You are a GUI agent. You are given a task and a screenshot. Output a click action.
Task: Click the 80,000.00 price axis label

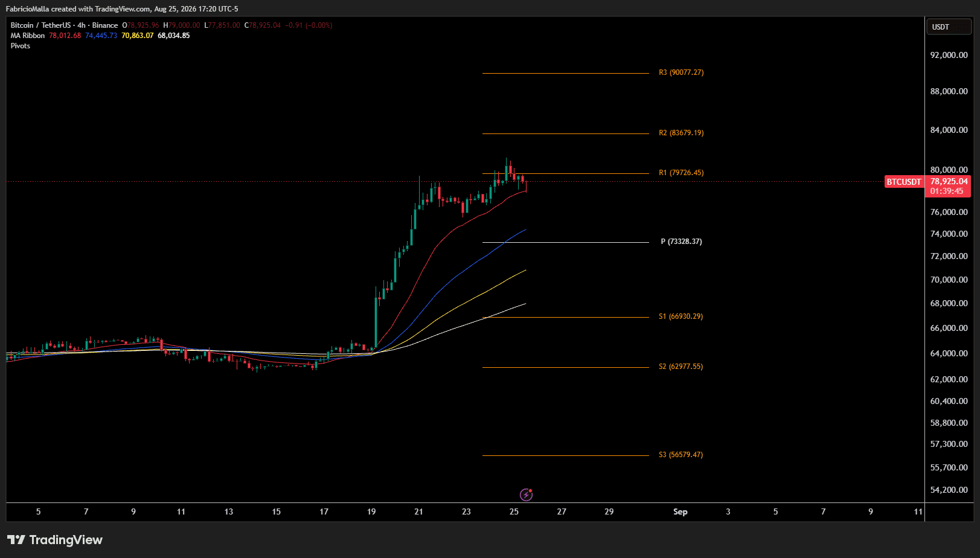pos(949,170)
